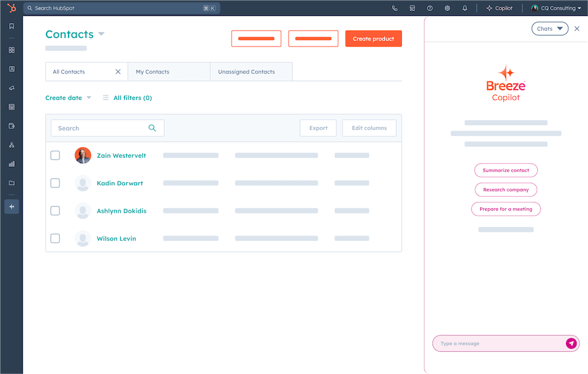This screenshot has height=374, width=588.
Task: Open the library folder icon in sidebar
Action: 12,183
